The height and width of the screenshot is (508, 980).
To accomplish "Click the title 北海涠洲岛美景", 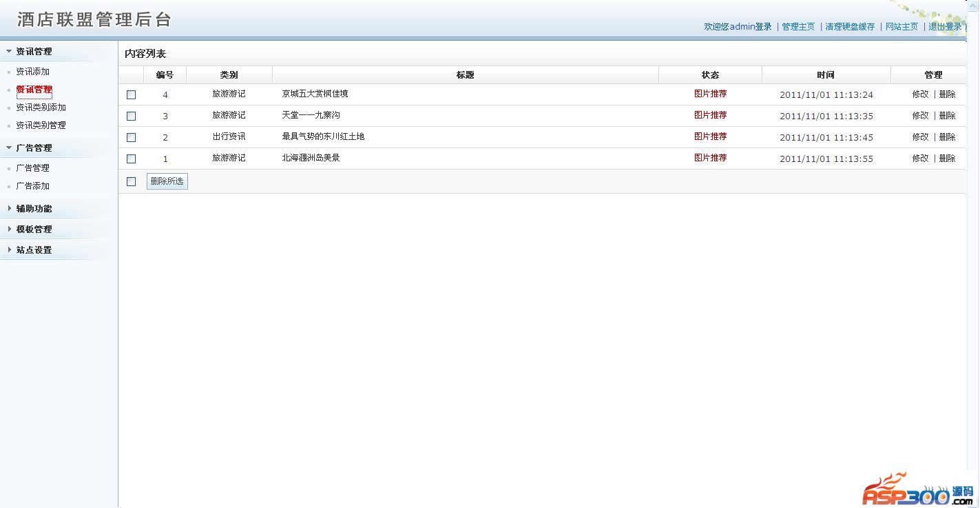I will (311, 158).
